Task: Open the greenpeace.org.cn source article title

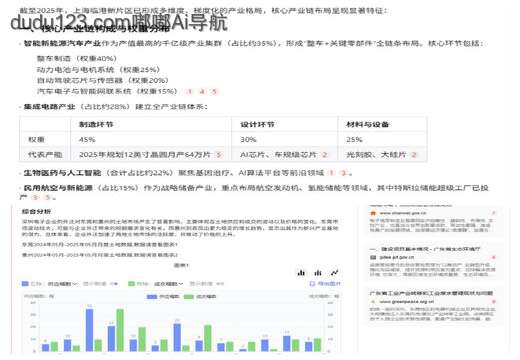Action: [431, 293]
